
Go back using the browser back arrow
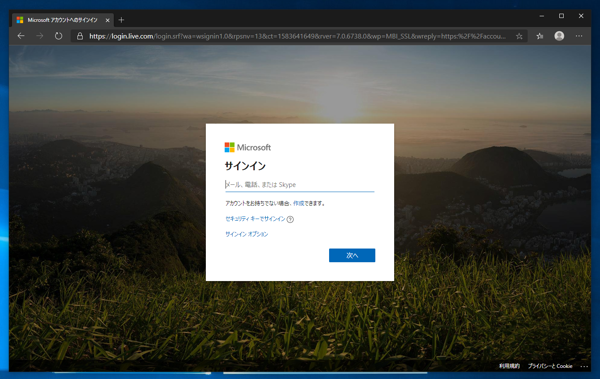coord(21,36)
